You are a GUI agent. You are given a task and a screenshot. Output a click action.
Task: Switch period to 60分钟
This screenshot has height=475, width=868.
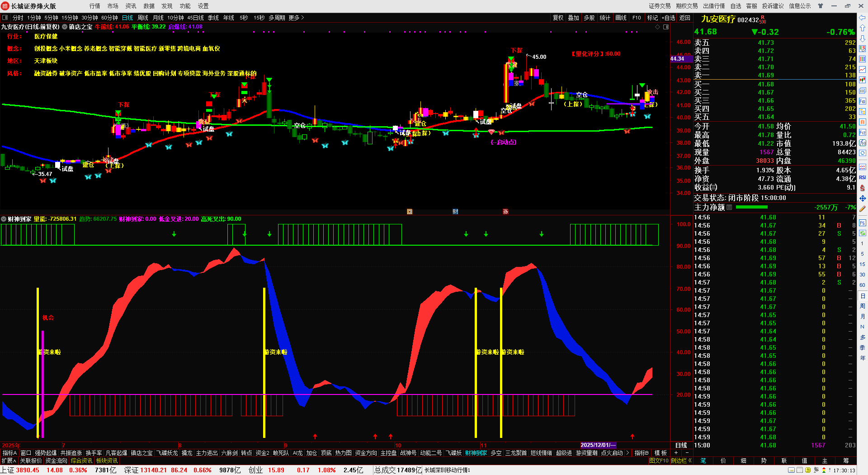[x=109, y=18]
